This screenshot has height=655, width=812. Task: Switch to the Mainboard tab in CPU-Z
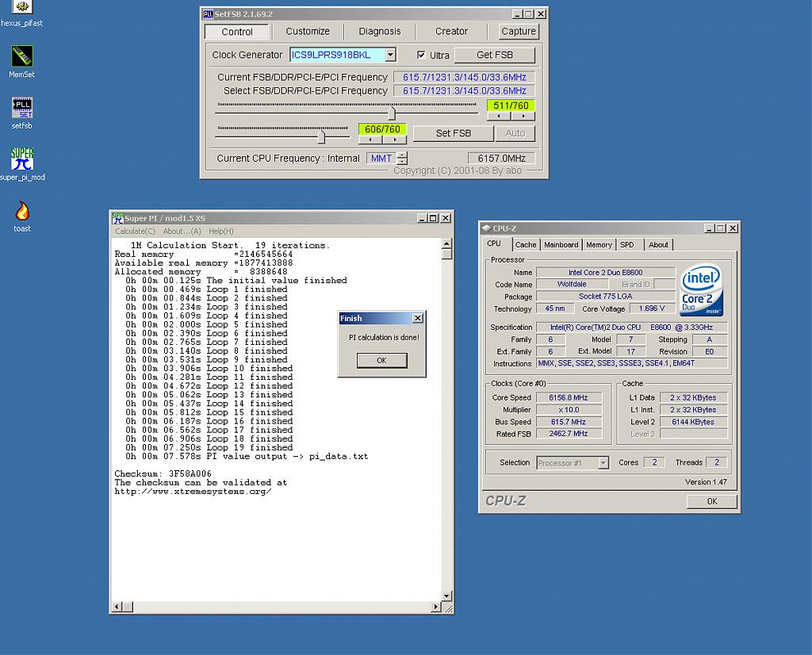point(561,245)
